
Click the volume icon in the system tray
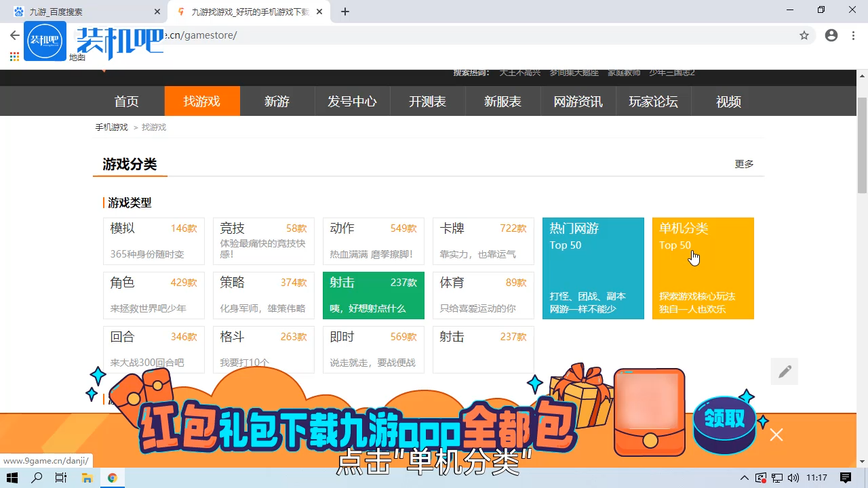pos(793,478)
